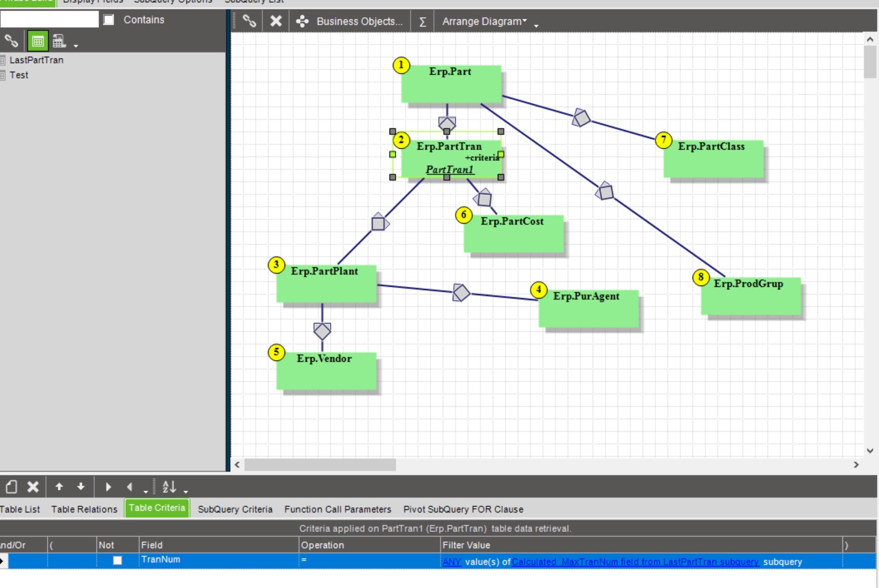This screenshot has width=879, height=588.
Task: Click the diagram vertical scrollbar down arrow
Action: tap(870, 451)
